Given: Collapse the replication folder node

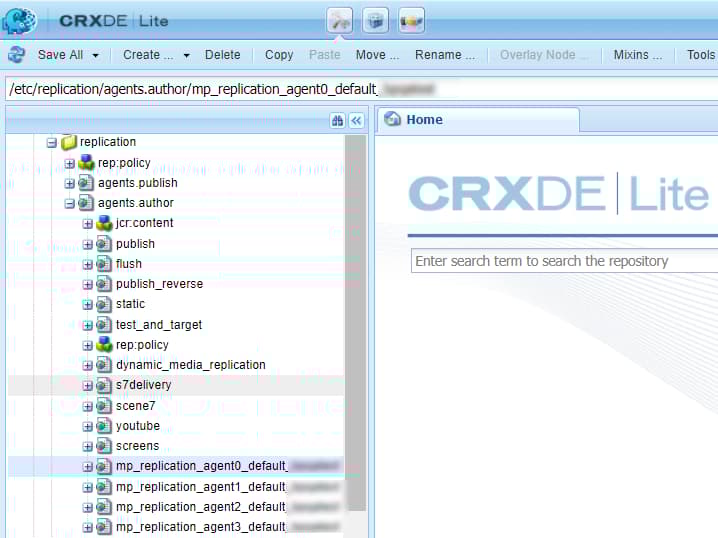Looking at the screenshot, I should 52,143.
